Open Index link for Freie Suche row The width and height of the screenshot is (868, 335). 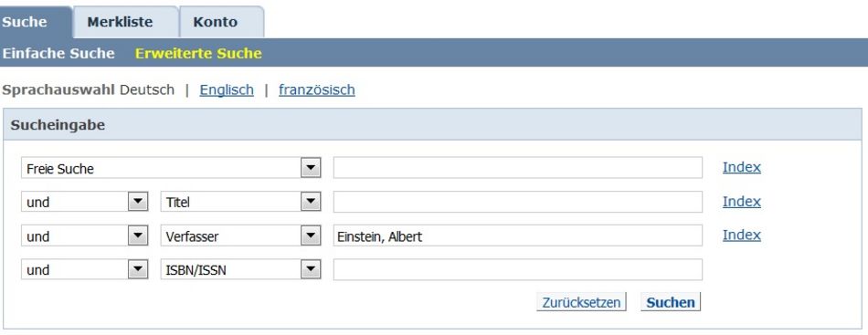(742, 167)
